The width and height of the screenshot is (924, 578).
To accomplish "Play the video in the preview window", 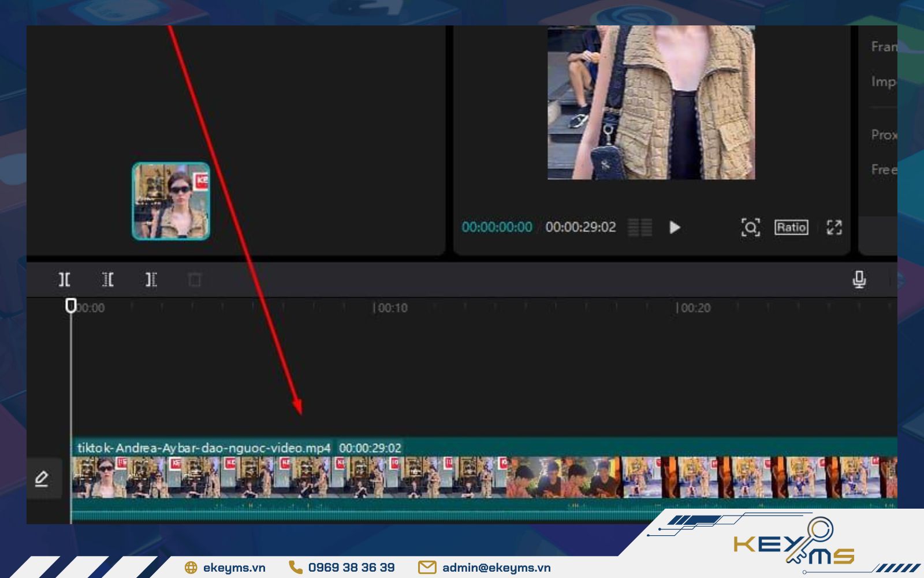I will point(674,228).
